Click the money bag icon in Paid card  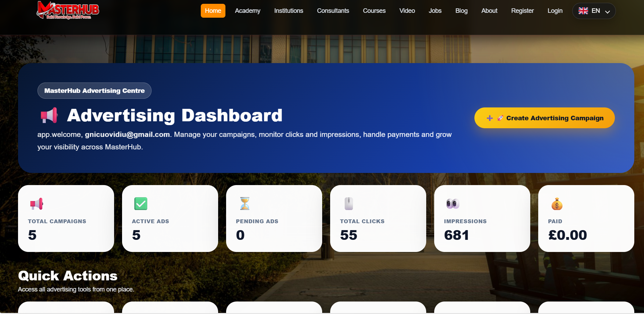click(557, 204)
